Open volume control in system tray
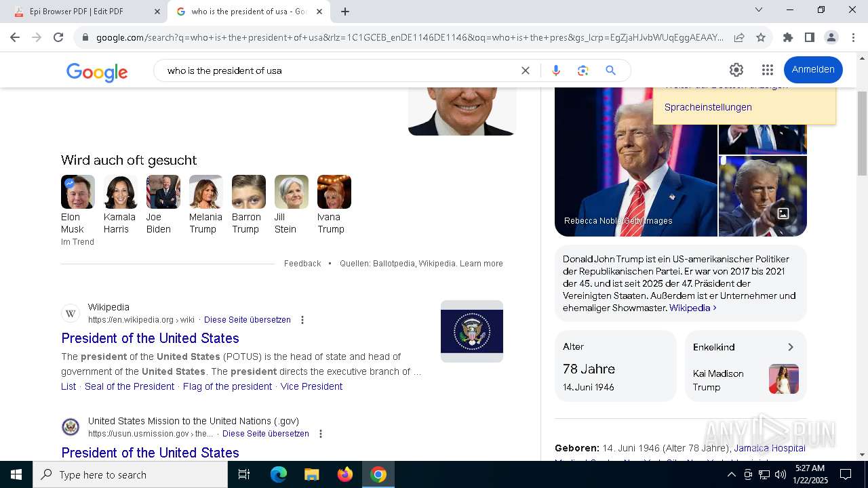868x488 pixels. click(x=781, y=474)
